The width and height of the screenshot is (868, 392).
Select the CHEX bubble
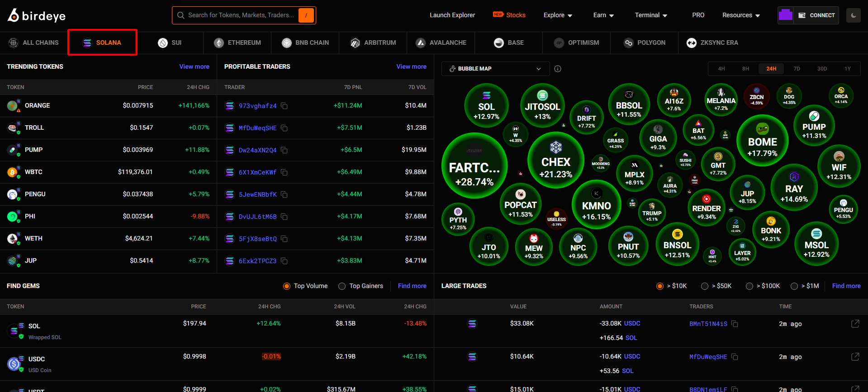556,160
